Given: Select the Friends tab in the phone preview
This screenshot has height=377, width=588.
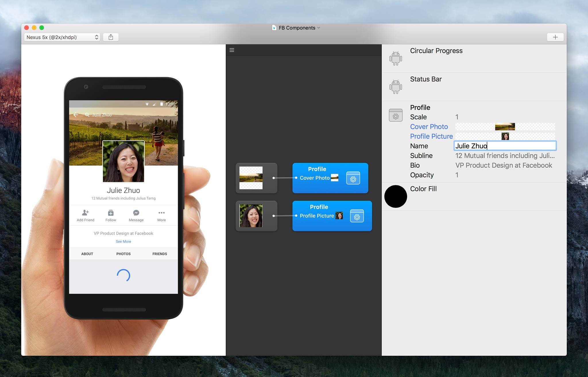Looking at the screenshot, I should pos(160,254).
